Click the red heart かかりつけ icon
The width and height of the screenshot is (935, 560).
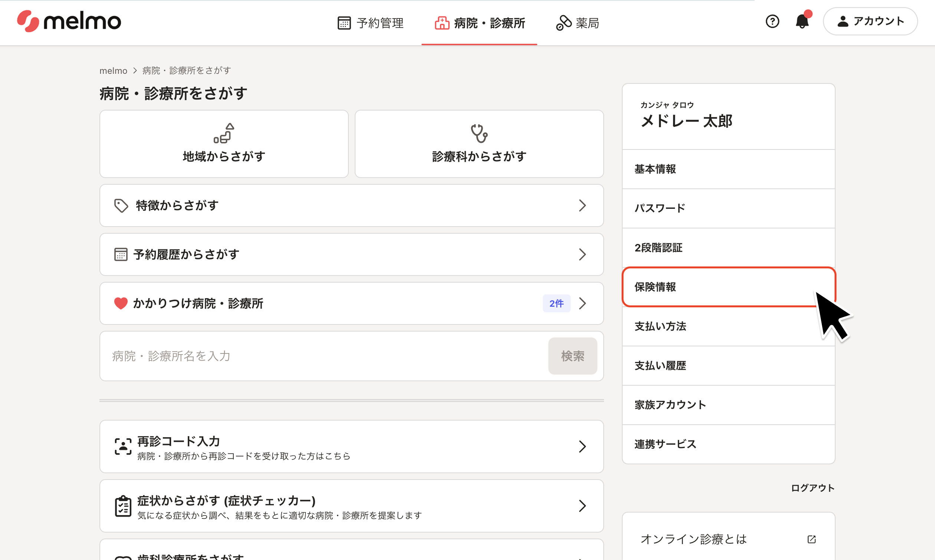tap(121, 303)
